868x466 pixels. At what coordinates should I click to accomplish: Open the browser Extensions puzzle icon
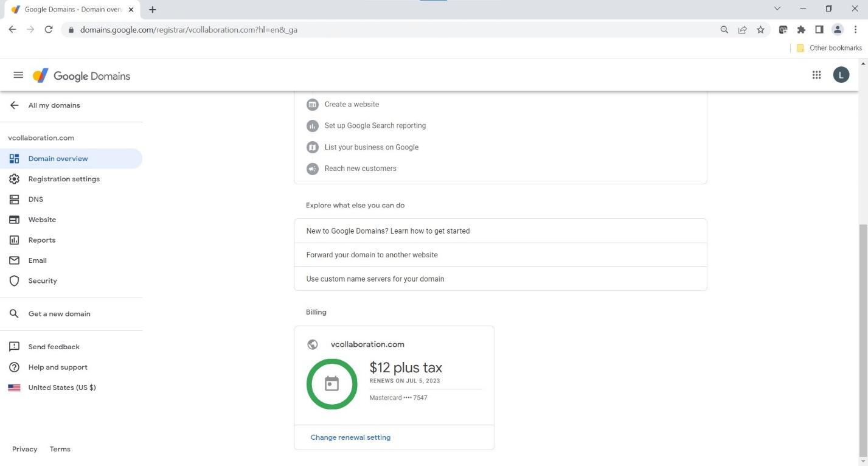coord(801,29)
